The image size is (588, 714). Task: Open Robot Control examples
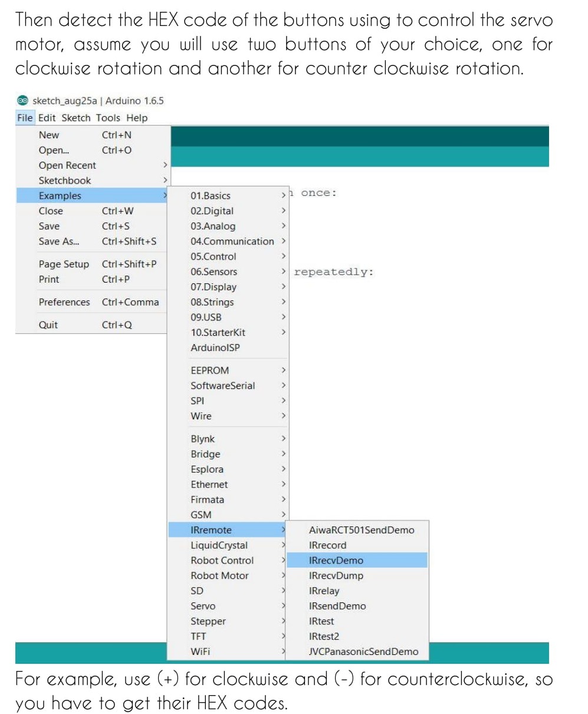coord(228,561)
